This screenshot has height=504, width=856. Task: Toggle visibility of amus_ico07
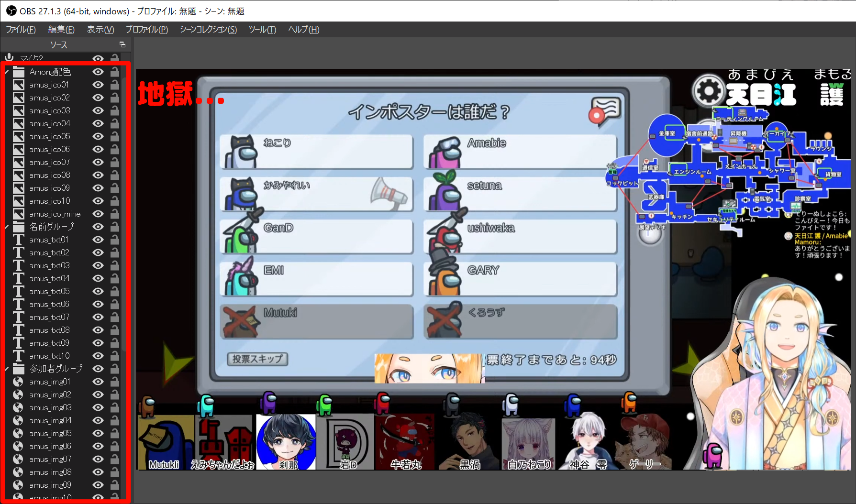click(x=98, y=162)
